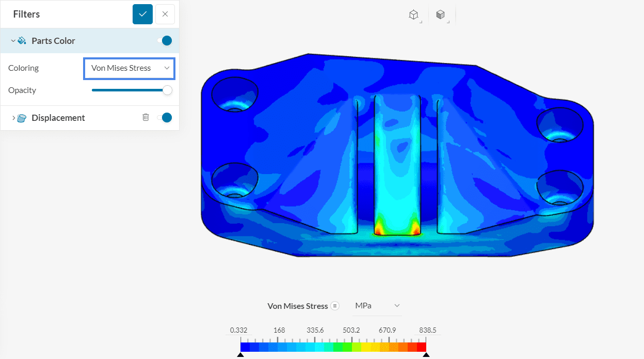Adjust the Opacity slider handle
Image resolution: width=644 pixels, height=359 pixels.
(x=167, y=90)
